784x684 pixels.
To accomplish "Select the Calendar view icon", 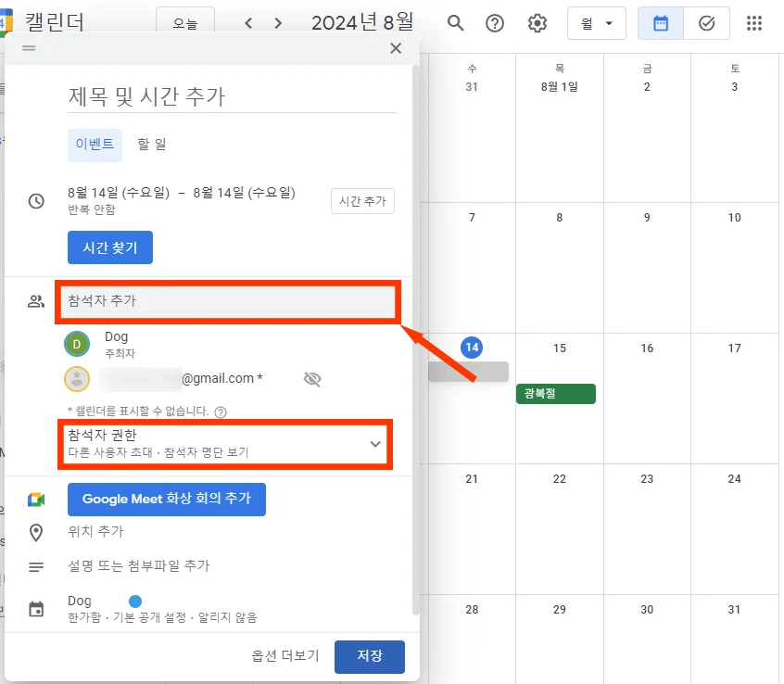I will tap(661, 23).
